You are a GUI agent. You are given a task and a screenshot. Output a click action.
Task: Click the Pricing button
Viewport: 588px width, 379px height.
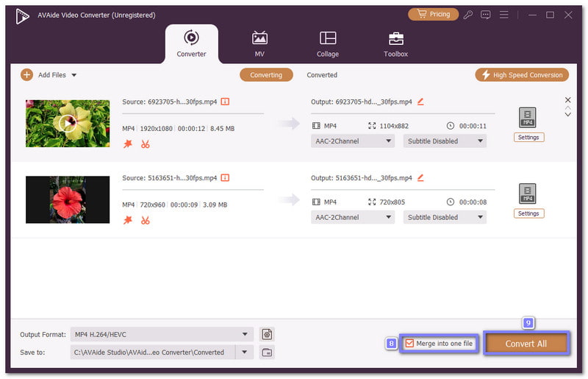point(433,14)
